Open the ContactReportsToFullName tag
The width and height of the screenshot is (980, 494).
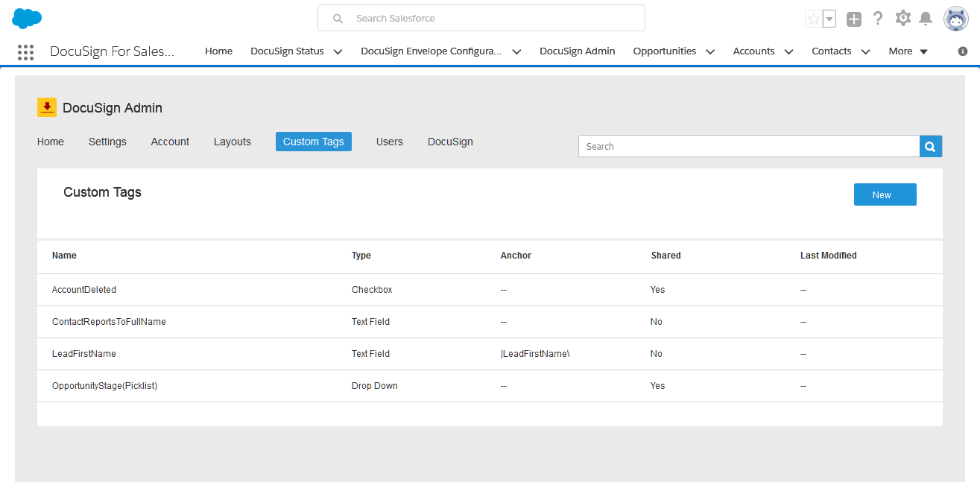[109, 322]
